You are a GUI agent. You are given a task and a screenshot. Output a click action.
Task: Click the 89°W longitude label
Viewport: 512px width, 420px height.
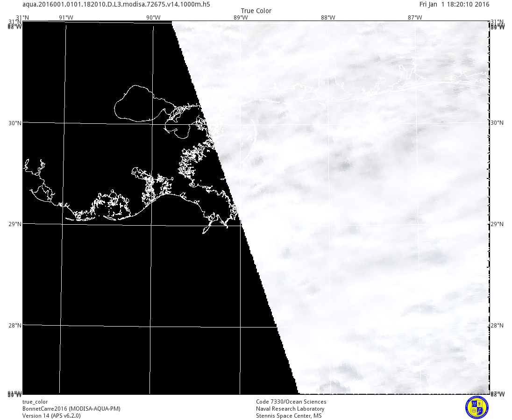241,18
